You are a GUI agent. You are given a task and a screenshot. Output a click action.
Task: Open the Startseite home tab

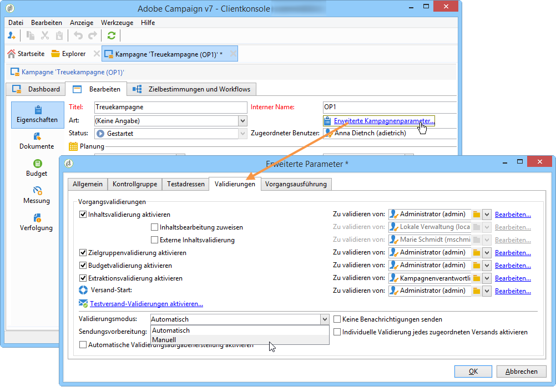[x=26, y=54]
